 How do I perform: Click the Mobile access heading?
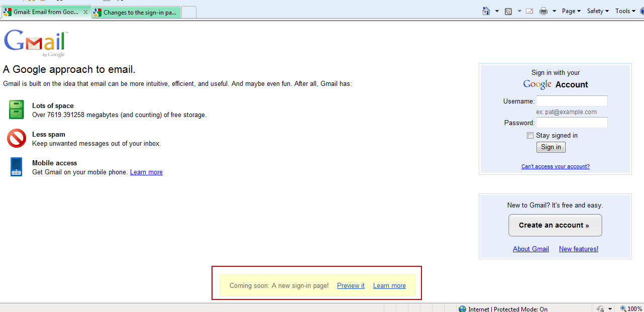(x=54, y=163)
